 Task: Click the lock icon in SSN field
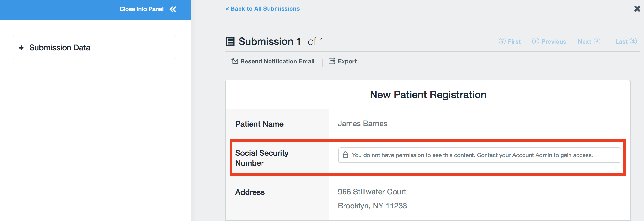point(345,155)
